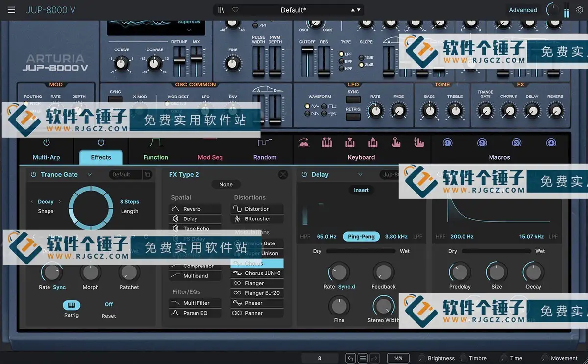
Task: Click the 14% value field at the bottom
Action: (398, 358)
